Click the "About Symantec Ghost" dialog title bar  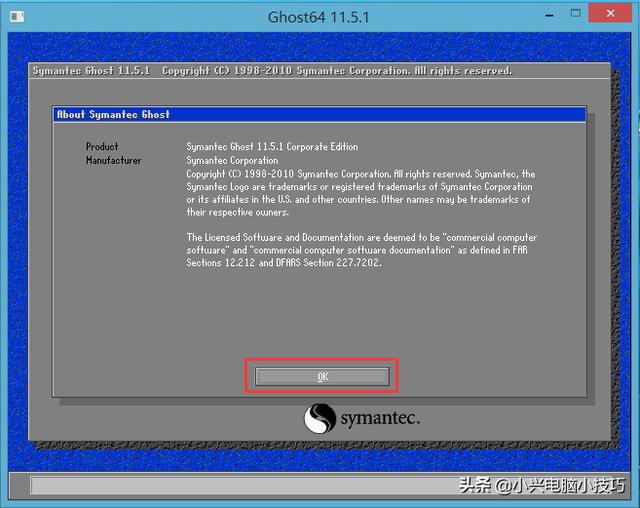pos(319,114)
